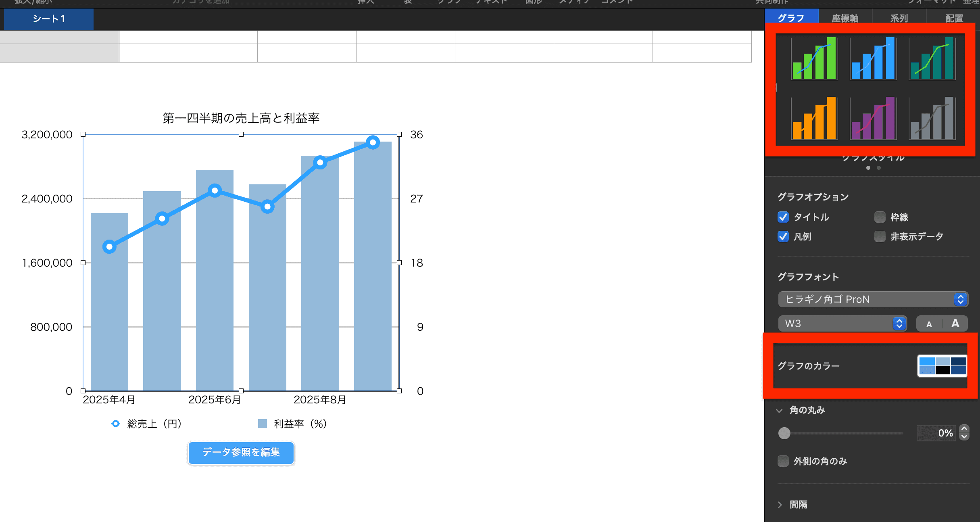The height and width of the screenshot is (522, 980).
Task: Click the smaller font size A button
Action: (929, 324)
